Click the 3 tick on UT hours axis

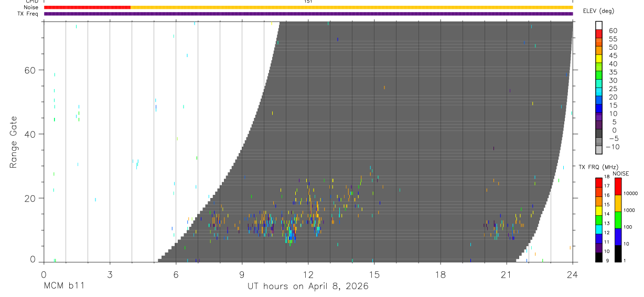click(110, 274)
